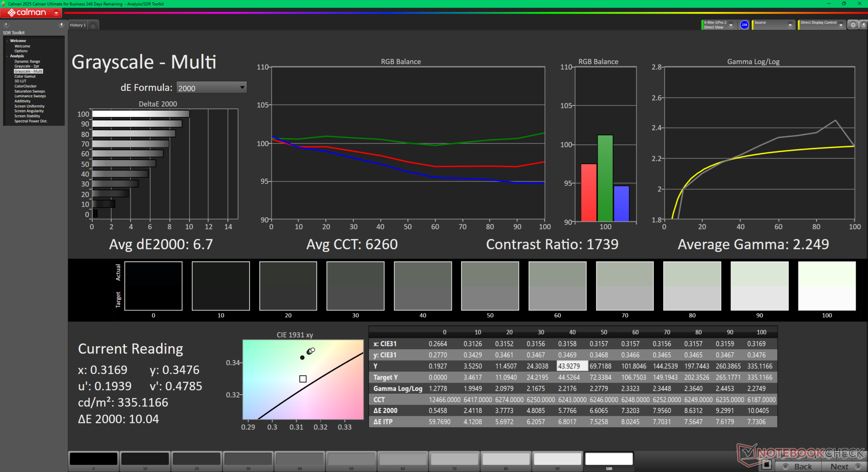Open Screen Uniformity
Image resolution: width=868 pixels, height=472 pixels.
click(29, 106)
